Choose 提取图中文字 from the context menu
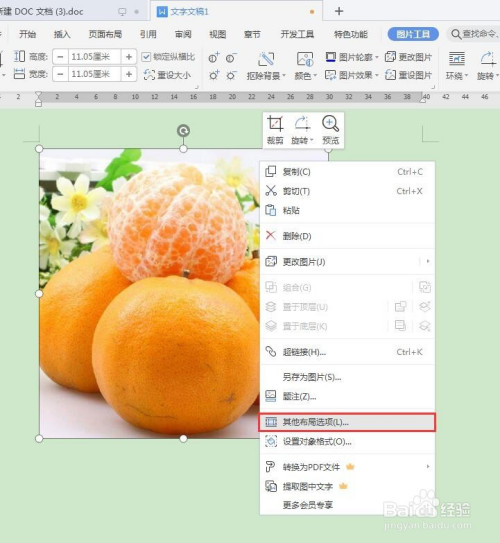The width and height of the screenshot is (500, 543). pos(347,487)
